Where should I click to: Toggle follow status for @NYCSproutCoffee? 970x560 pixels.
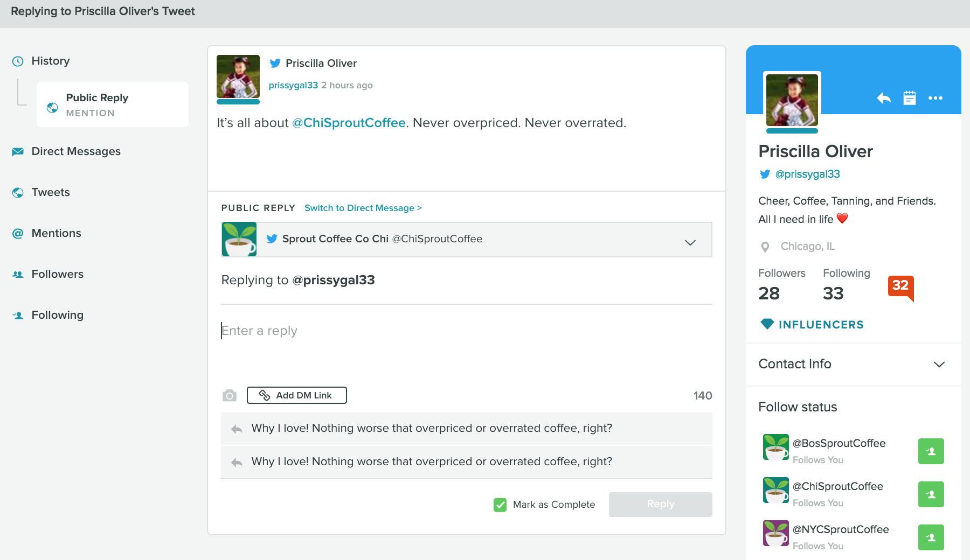[x=931, y=537]
